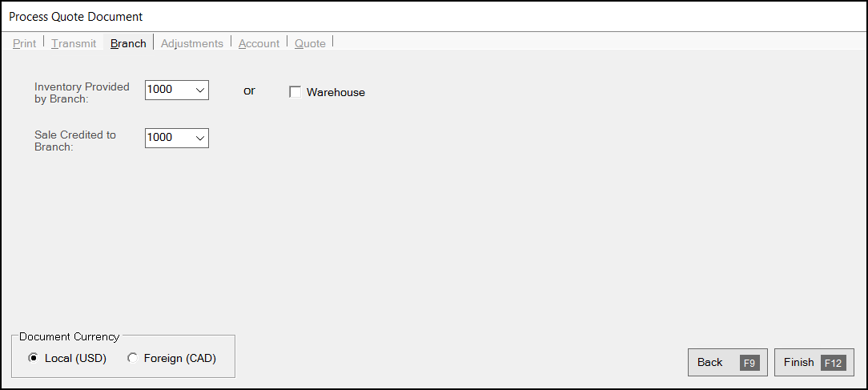Expand the Sale Credited to Branch dropdown arrow
868x390 pixels.
pyautogui.click(x=200, y=138)
